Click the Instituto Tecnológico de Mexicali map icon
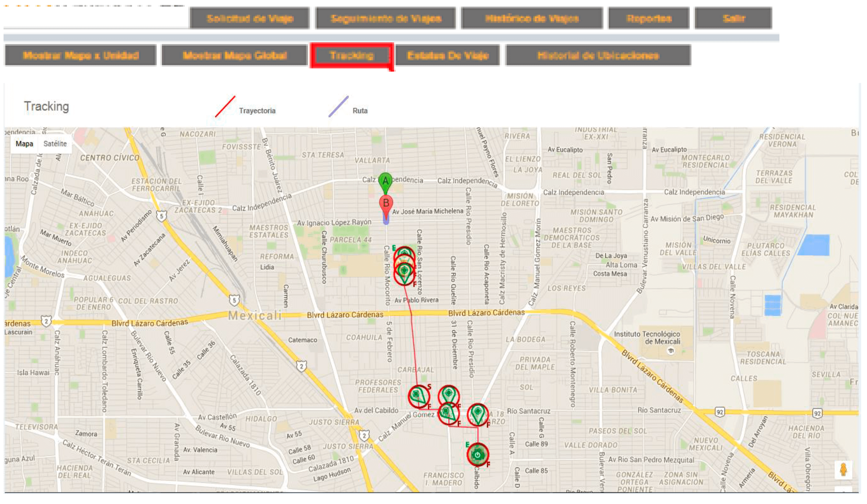 pyautogui.click(x=670, y=351)
